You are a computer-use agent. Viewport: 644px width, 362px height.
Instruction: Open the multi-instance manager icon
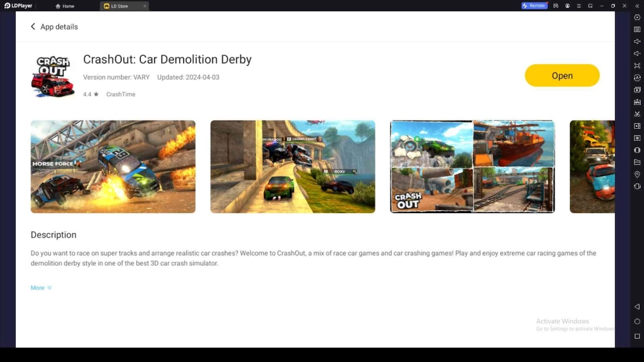pos(637,90)
